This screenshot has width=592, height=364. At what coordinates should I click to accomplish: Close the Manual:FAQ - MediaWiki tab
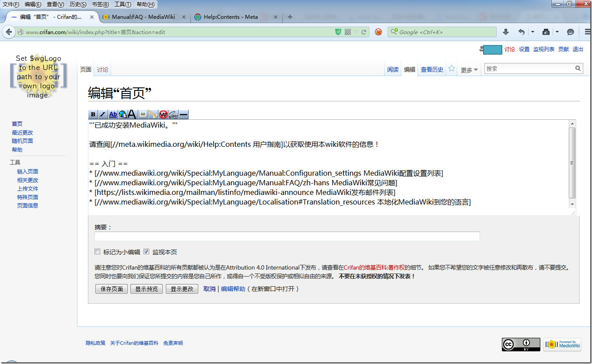(x=183, y=17)
